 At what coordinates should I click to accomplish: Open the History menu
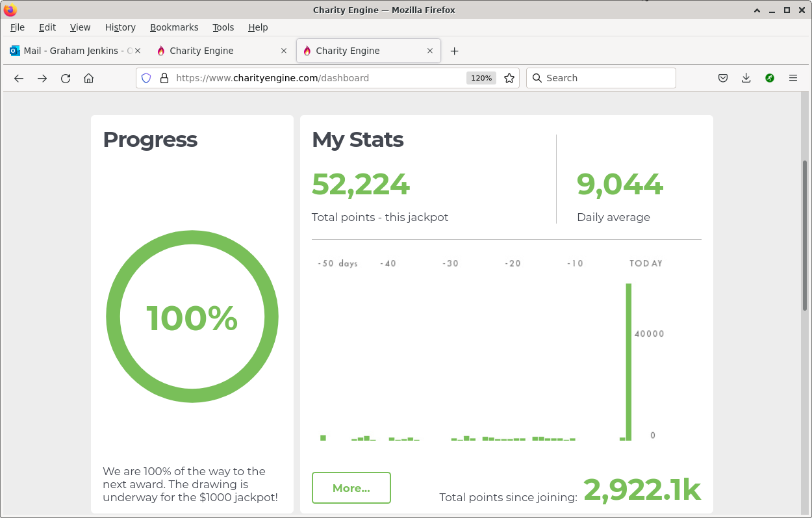coord(120,27)
